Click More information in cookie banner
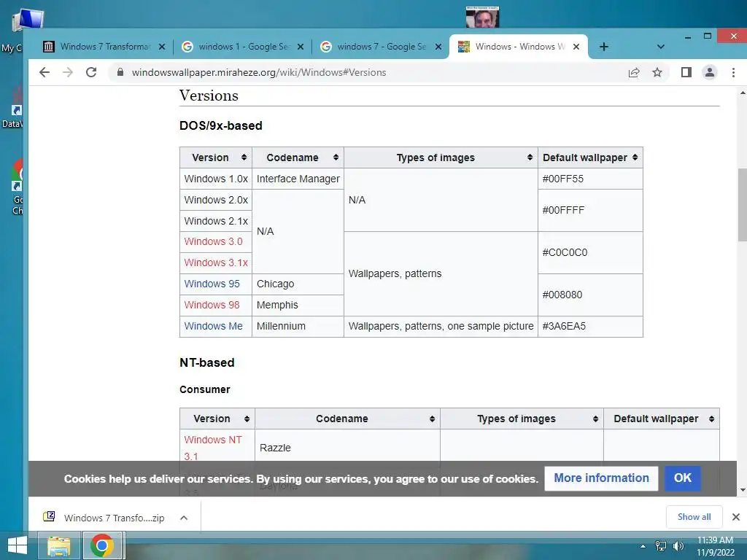This screenshot has width=747, height=560. pos(601,478)
